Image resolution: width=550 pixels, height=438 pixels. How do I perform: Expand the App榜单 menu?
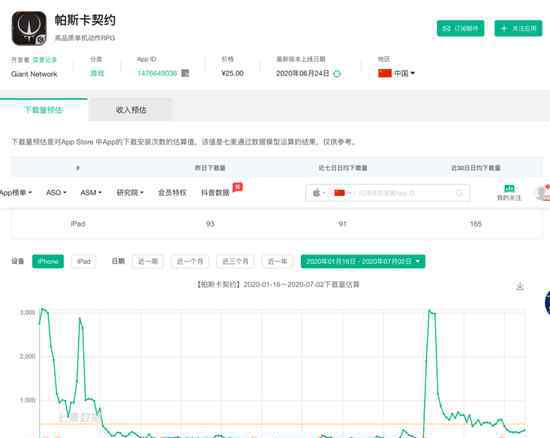click(x=16, y=193)
